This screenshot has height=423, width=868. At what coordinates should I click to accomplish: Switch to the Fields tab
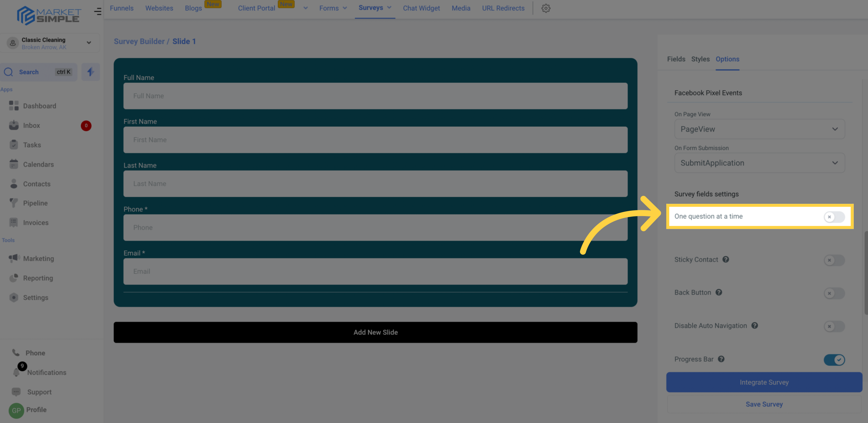676,59
